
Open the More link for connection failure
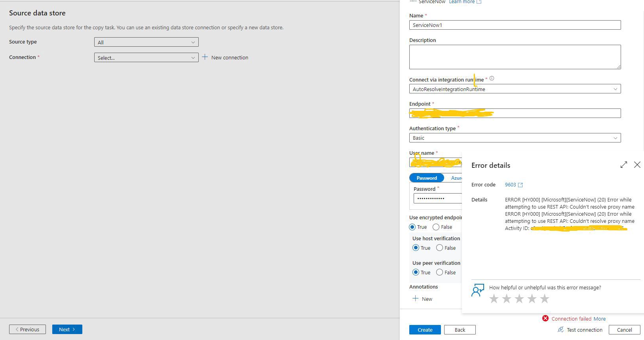[600, 319]
